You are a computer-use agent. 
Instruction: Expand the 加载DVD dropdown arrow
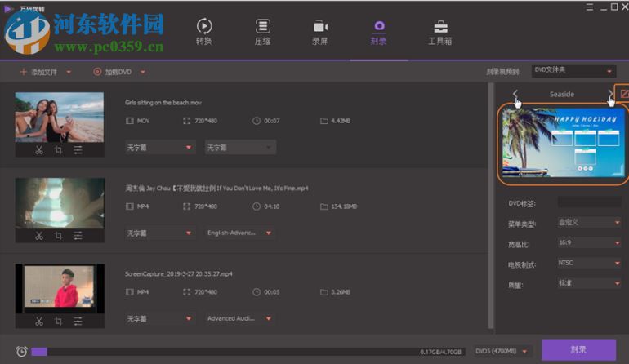pyautogui.click(x=143, y=72)
